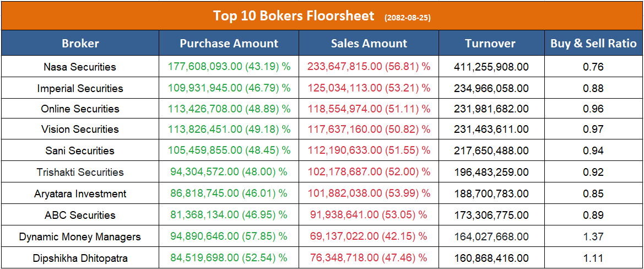Click the Dipshikha Dhitopatra broker name

pyautogui.click(x=80, y=258)
